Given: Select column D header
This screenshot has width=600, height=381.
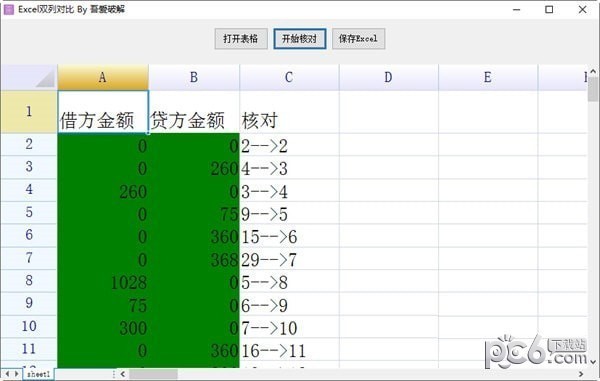Looking at the screenshot, I should pyautogui.click(x=389, y=77).
